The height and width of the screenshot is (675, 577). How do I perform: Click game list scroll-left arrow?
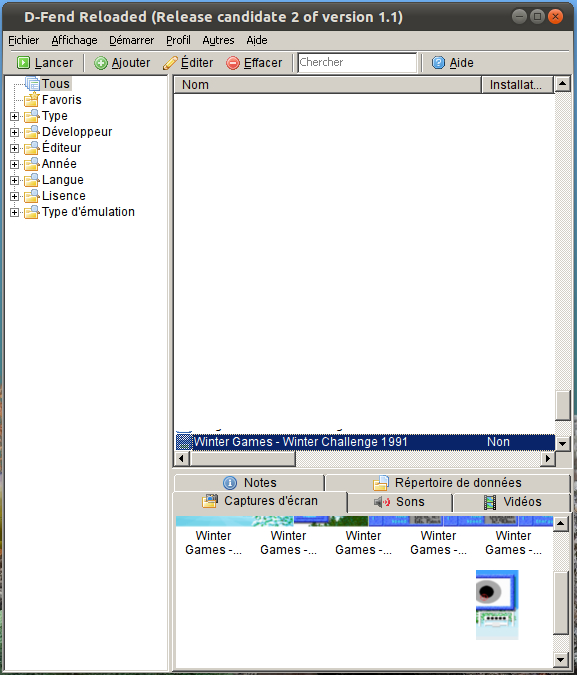pos(182,458)
